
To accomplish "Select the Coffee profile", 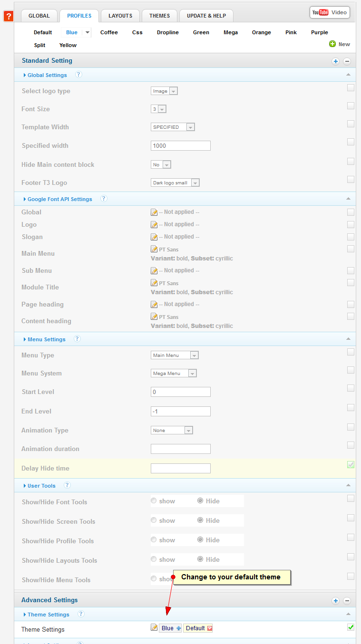I will tap(109, 32).
